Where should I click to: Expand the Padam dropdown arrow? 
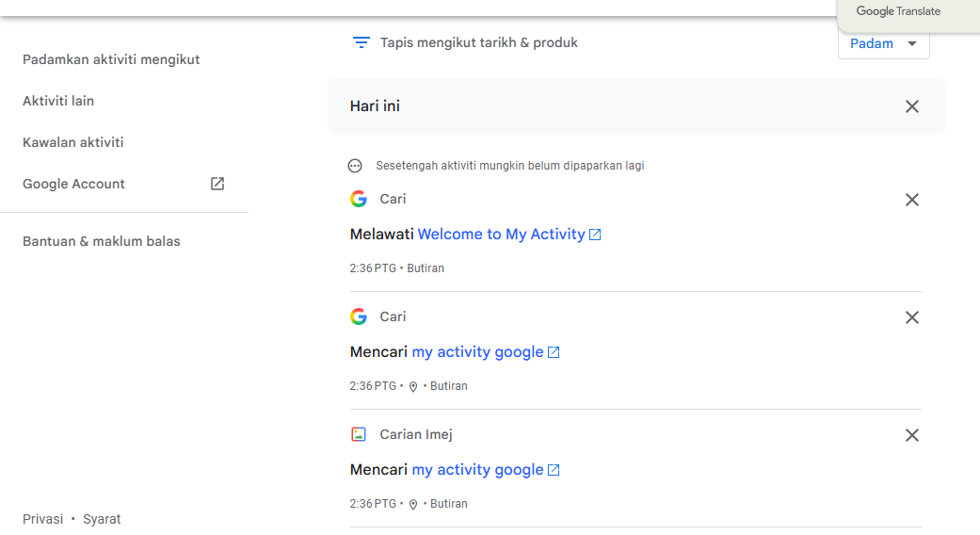(x=912, y=43)
